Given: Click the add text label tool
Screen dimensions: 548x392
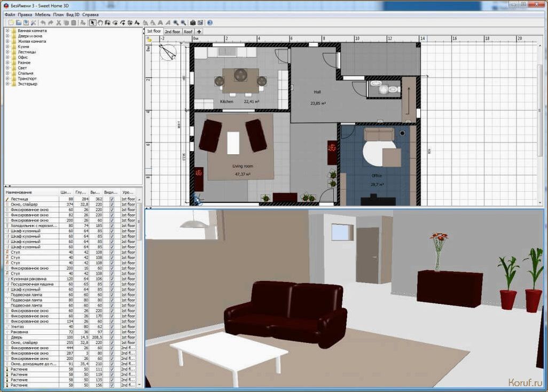Looking at the screenshot, I should tap(137, 23).
